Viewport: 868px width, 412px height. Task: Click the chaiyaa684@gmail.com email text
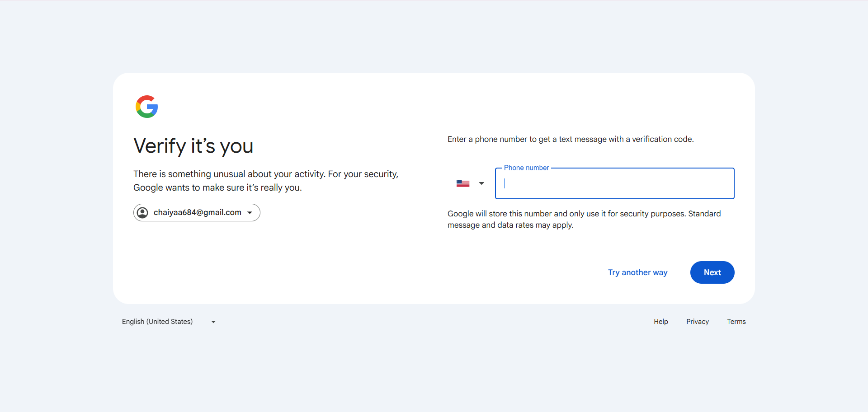[197, 212]
